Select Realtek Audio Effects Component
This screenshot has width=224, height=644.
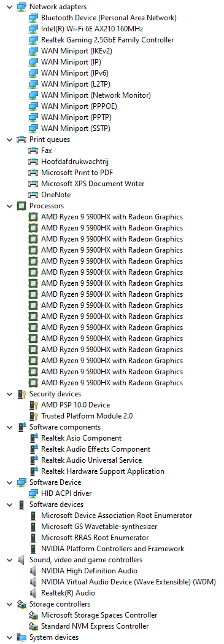[96, 449]
